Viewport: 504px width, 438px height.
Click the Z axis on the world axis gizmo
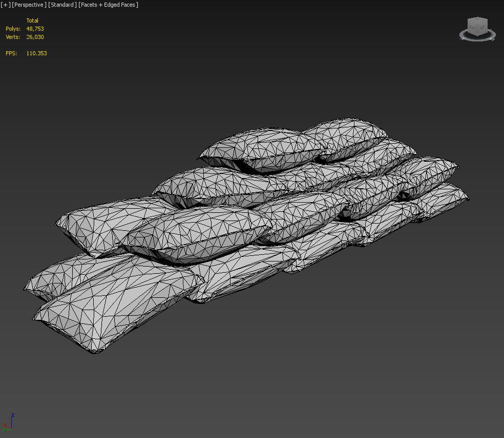(13, 415)
